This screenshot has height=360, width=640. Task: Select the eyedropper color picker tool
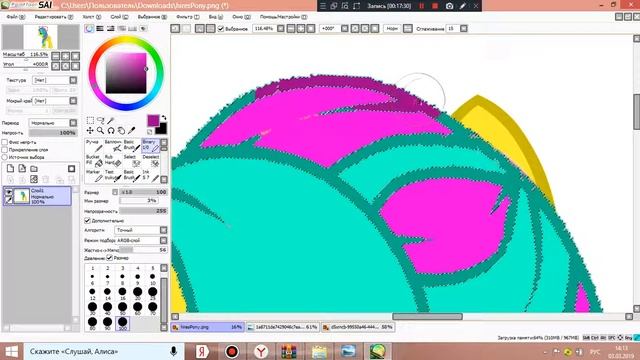pyautogui.click(x=131, y=131)
